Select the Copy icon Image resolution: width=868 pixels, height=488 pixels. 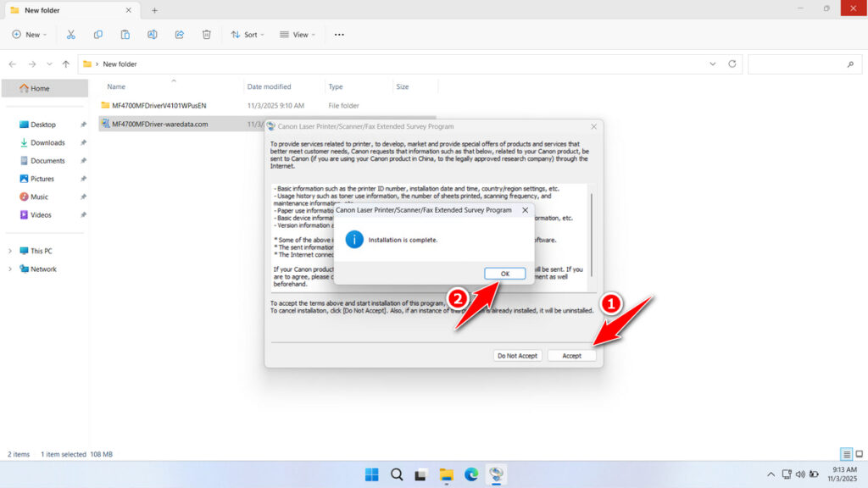(98, 34)
